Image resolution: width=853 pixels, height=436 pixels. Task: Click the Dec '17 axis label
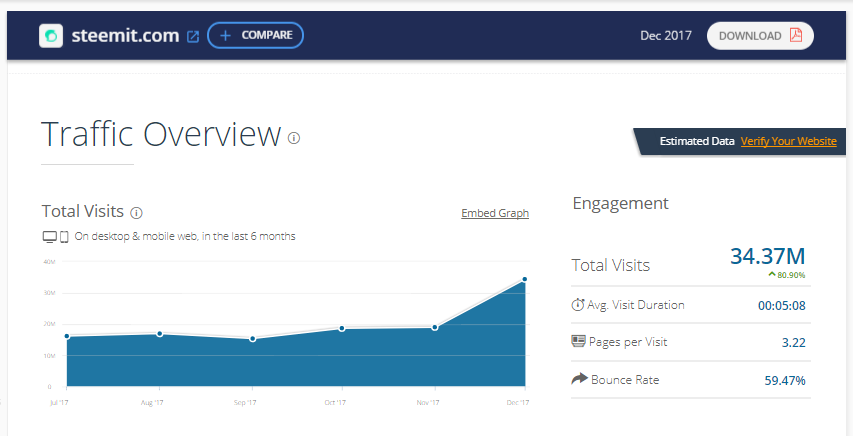[517, 403]
